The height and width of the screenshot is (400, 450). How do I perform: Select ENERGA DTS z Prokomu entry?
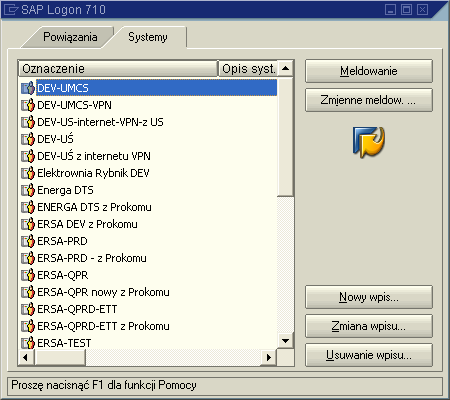[x=94, y=207]
